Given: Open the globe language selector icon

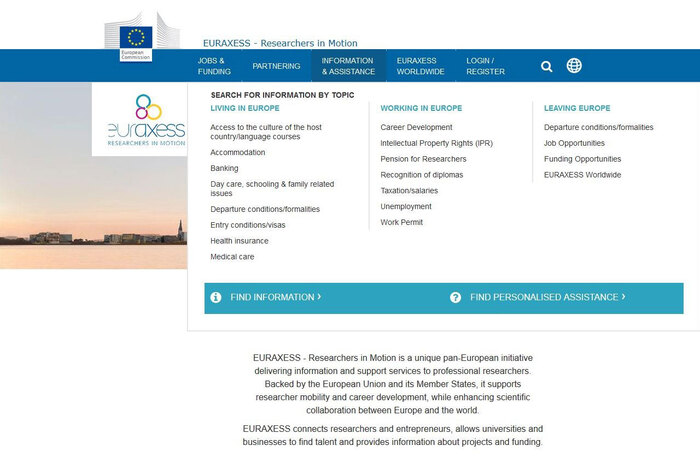Looking at the screenshot, I should coord(574,66).
